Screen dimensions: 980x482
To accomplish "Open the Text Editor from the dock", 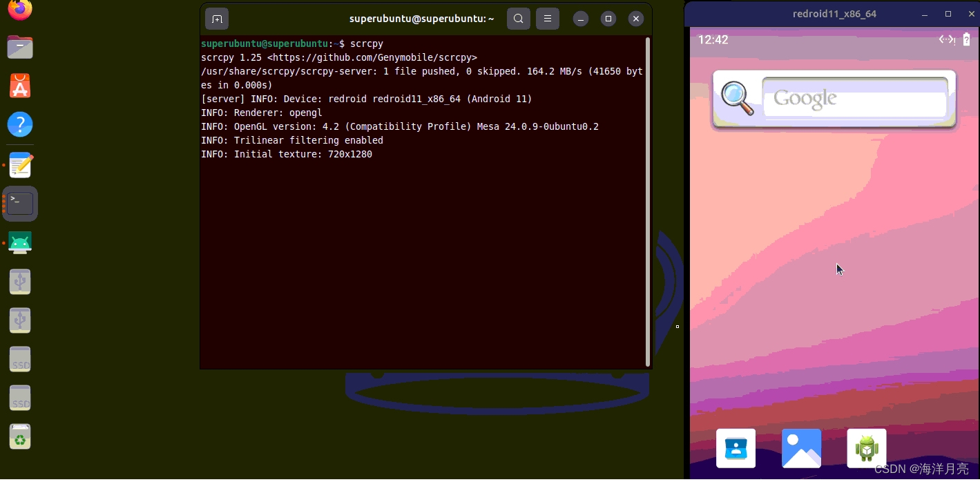I will [19, 164].
